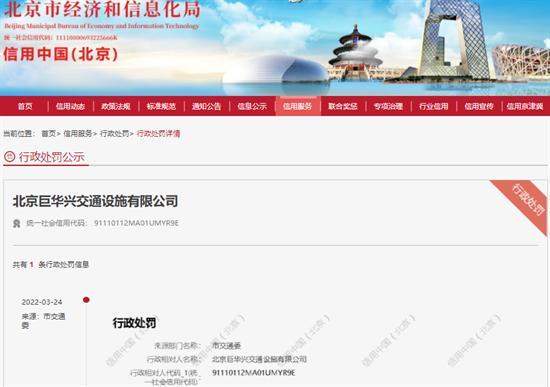
Task: Go to 政策法规 in navigation bar
Action: click(x=116, y=106)
